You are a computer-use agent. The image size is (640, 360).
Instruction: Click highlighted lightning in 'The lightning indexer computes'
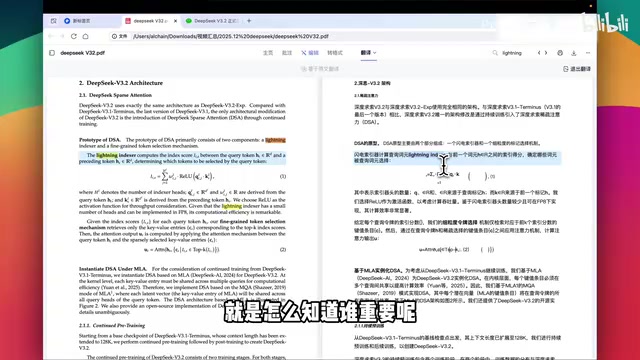click(x=107, y=155)
